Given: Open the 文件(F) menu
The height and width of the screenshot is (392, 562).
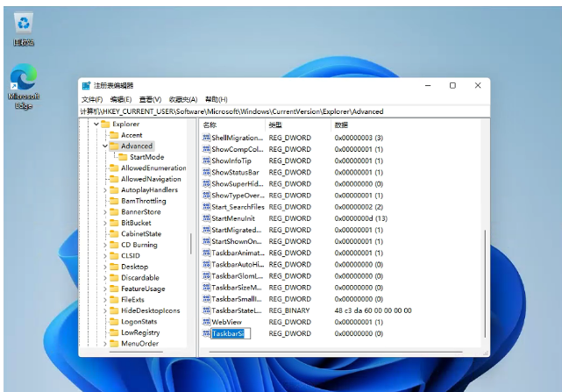Looking at the screenshot, I should 92,99.
